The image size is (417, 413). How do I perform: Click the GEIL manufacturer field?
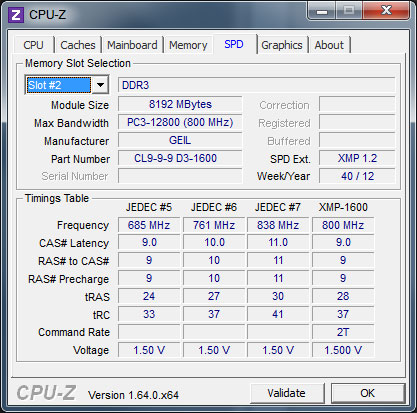click(180, 140)
